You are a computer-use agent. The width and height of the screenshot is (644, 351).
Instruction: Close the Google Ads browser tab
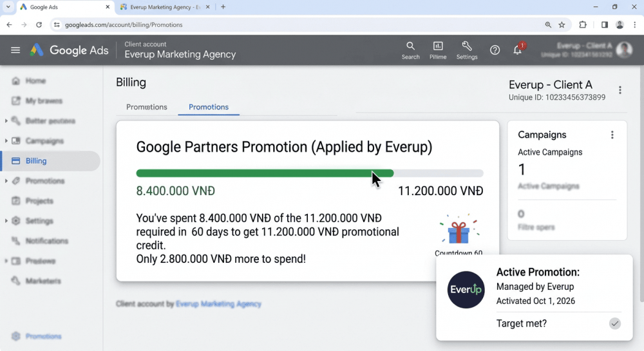coord(108,7)
